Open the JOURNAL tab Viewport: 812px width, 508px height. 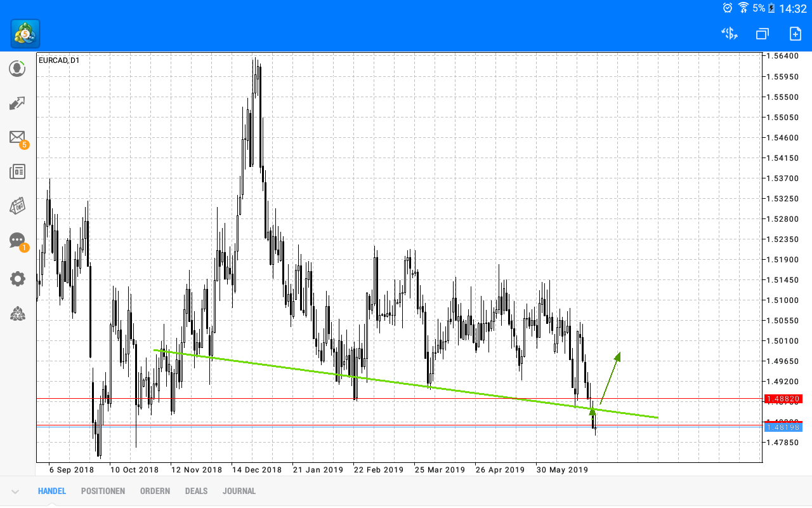pyautogui.click(x=239, y=491)
